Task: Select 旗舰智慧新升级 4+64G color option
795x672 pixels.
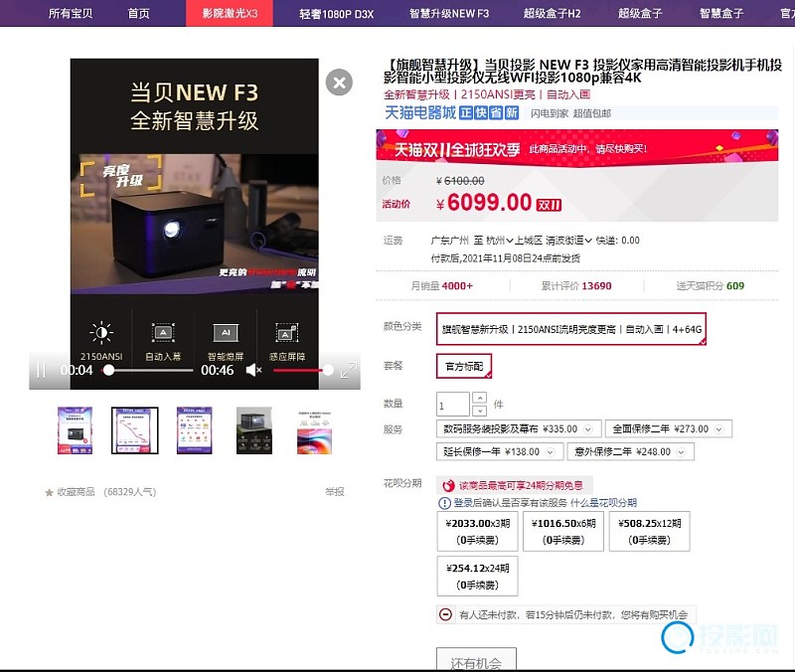Action: point(571,329)
